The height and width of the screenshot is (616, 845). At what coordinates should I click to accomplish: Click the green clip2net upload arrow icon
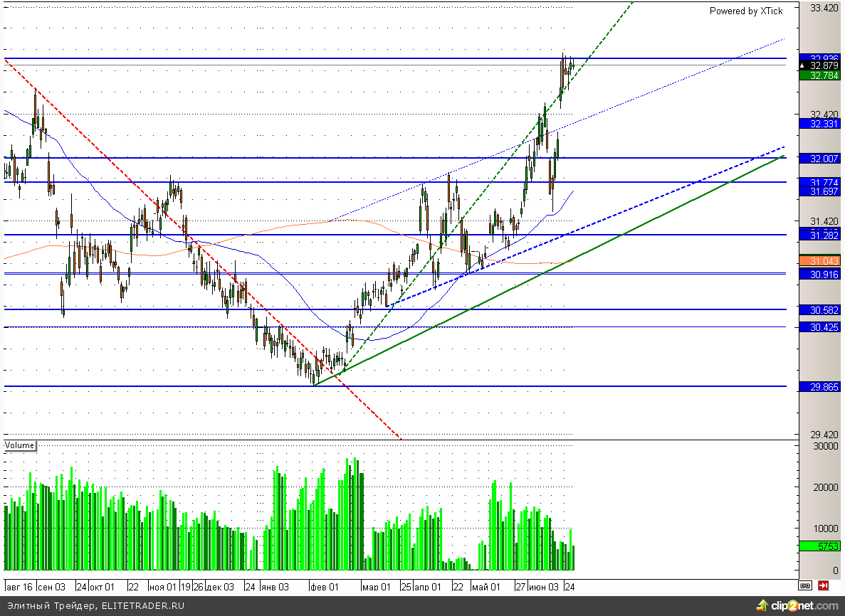click(762, 605)
